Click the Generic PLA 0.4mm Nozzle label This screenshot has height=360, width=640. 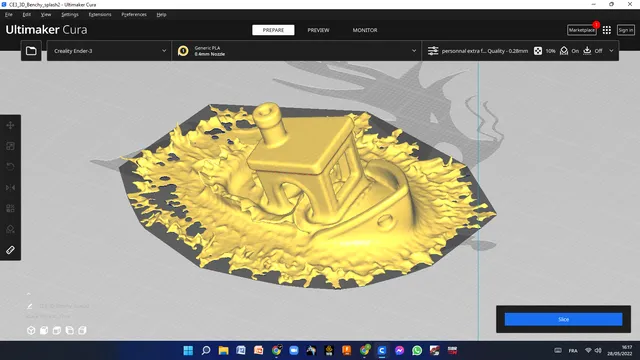(209, 51)
